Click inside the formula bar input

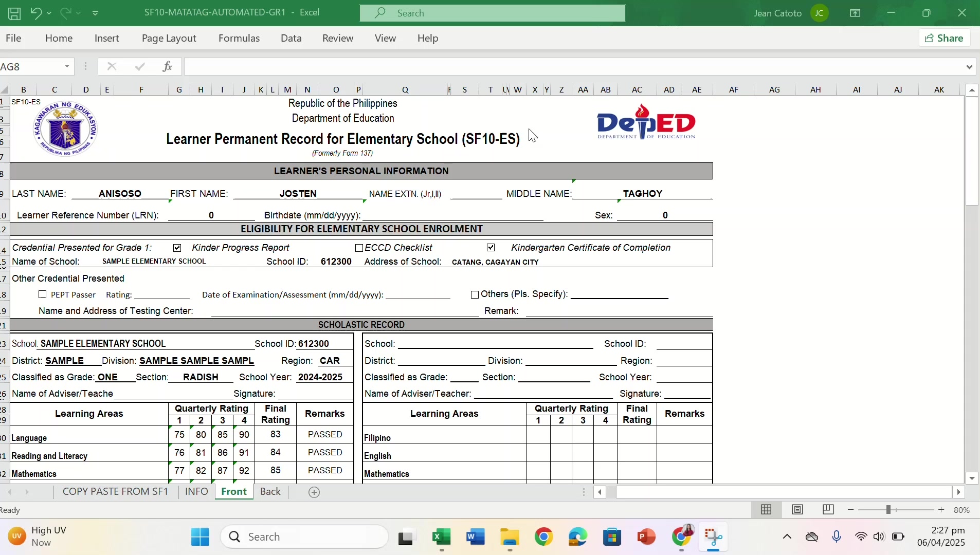pyautogui.click(x=573, y=67)
